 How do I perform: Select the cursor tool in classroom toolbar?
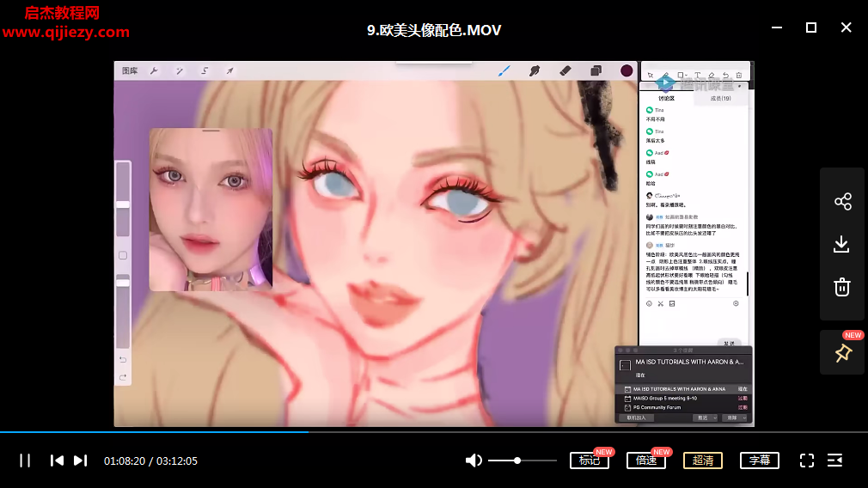[x=651, y=76]
